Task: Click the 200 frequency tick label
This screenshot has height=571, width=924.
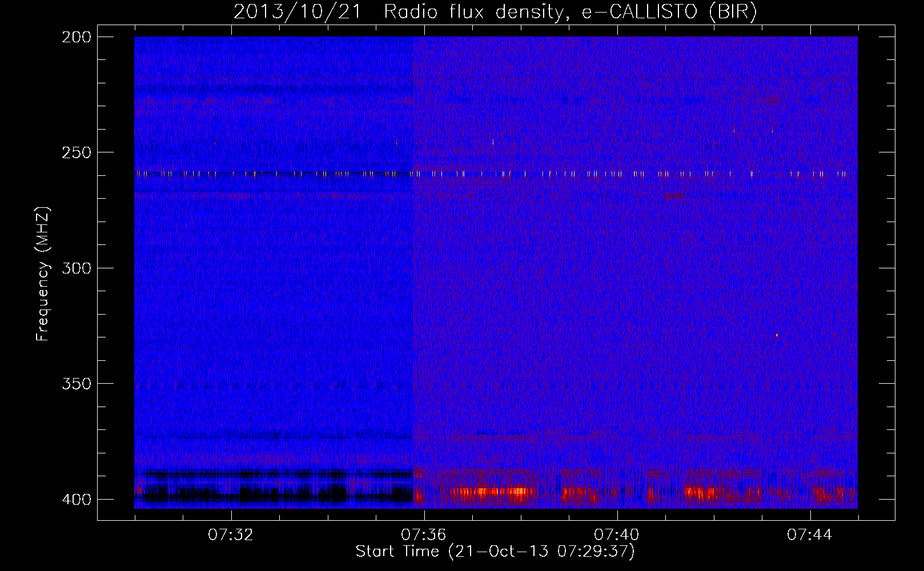Action: (76, 37)
